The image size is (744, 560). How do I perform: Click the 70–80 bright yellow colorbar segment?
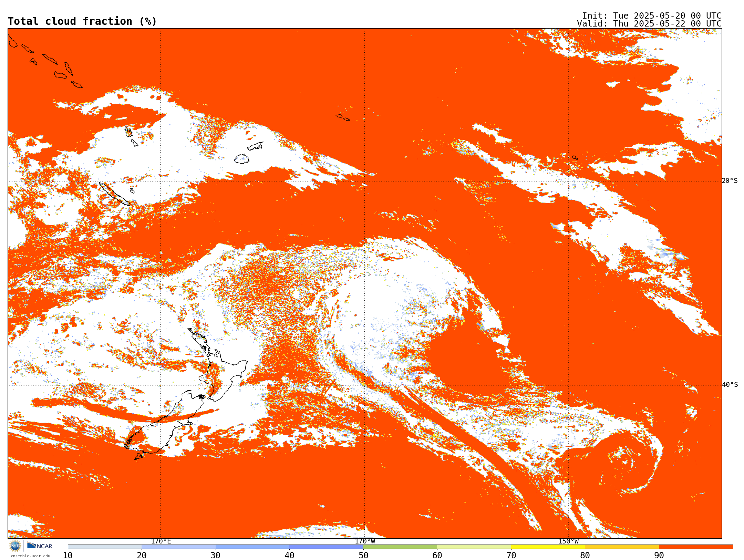click(x=548, y=547)
